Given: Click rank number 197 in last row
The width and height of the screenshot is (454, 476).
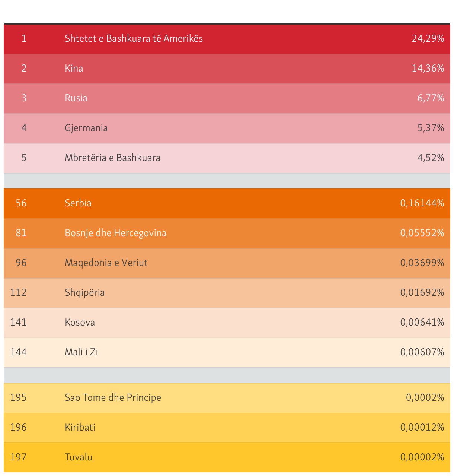Looking at the screenshot, I should [x=18, y=457].
